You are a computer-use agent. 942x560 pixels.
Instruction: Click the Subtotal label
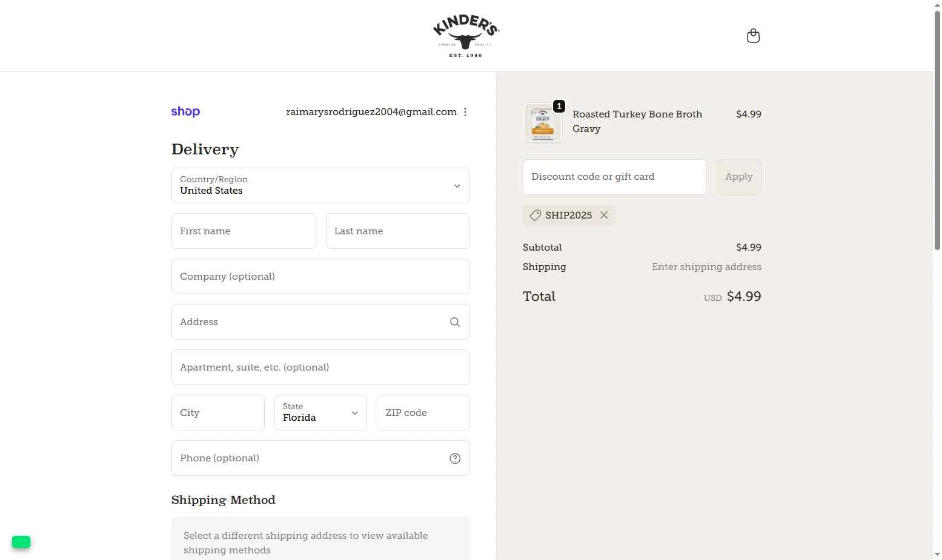point(542,248)
